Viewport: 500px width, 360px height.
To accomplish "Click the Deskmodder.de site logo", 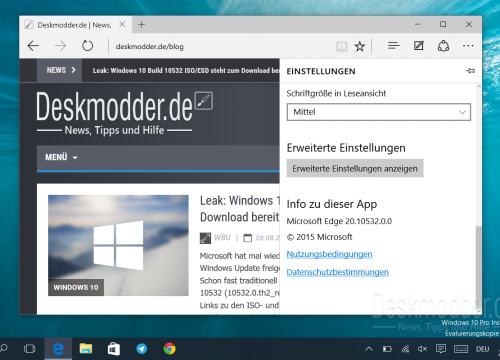I will click(124, 113).
